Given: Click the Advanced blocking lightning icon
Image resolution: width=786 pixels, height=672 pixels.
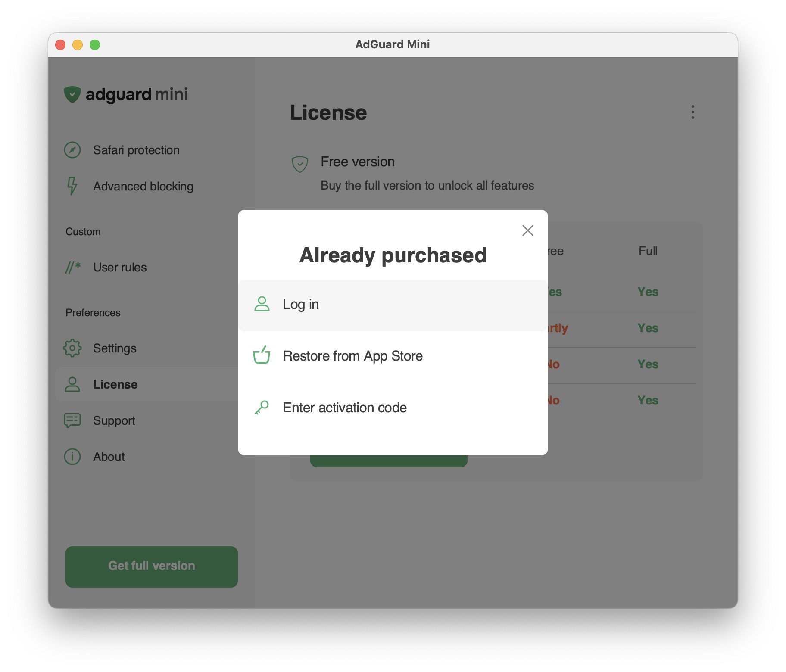Looking at the screenshot, I should click(x=72, y=186).
